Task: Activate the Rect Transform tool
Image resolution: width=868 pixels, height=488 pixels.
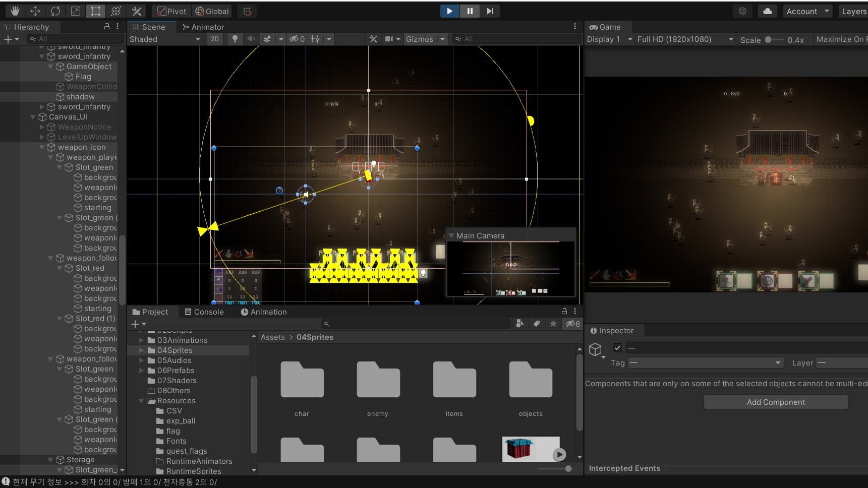Action: 95,11
